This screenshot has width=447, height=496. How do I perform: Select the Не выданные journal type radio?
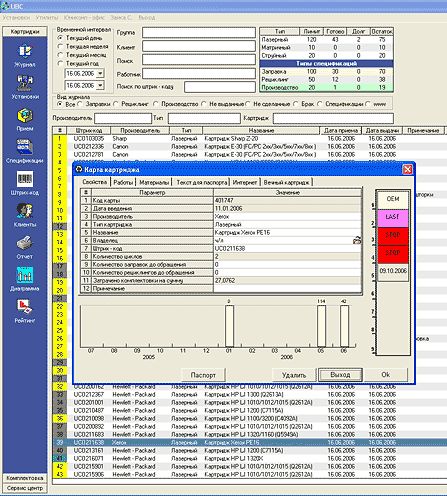coord(204,104)
